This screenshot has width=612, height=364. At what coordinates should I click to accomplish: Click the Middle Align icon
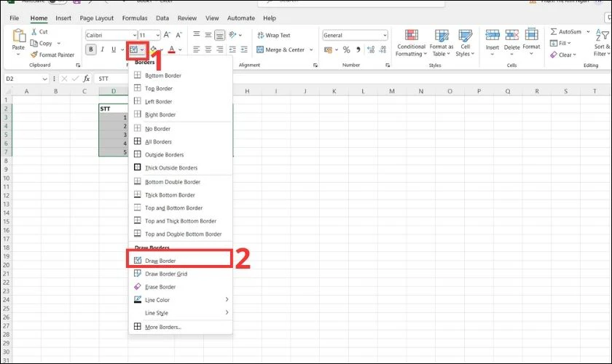(x=208, y=35)
